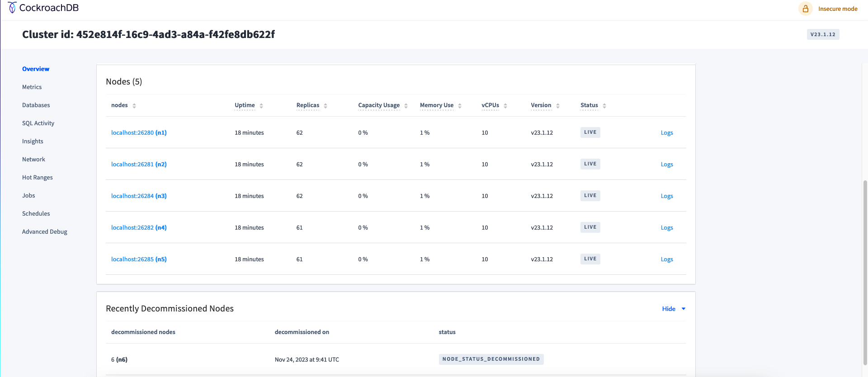The height and width of the screenshot is (377, 868).
Task: Click decommissioned node 6 (n6) entry
Action: click(119, 359)
